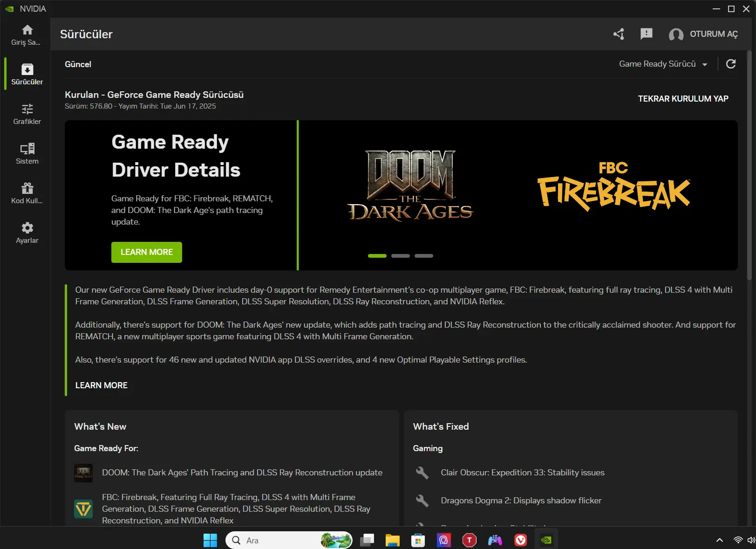Viewport: 756px width, 549px height.
Task: Click LEARN MORE link below description
Action: tap(102, 385)
